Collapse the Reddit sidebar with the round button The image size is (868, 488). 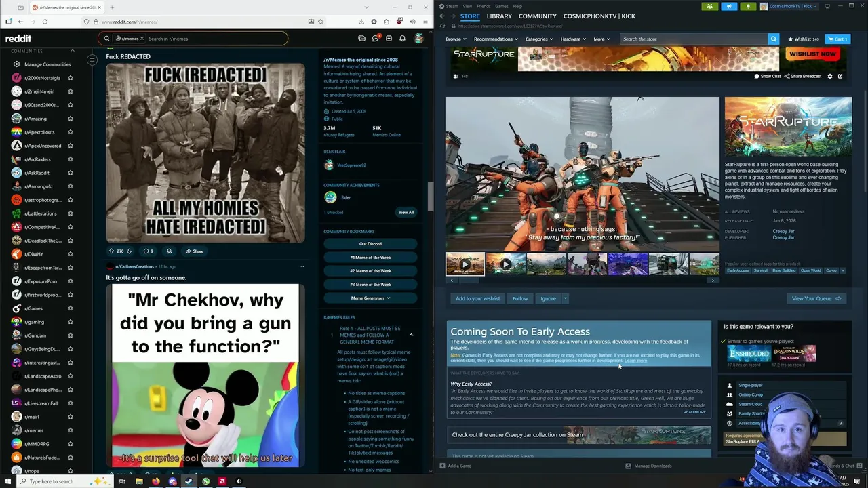pos(92,60)
